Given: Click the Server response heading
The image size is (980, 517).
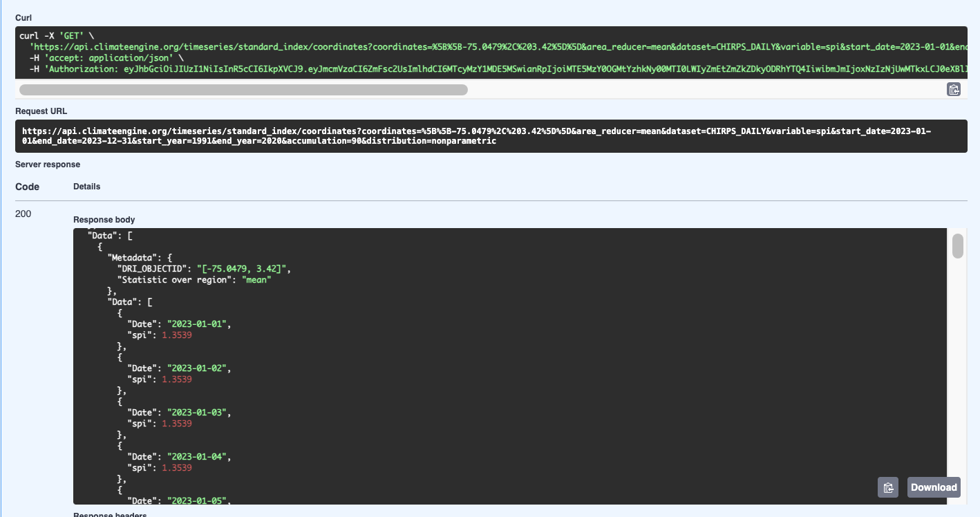Looking at the screenshot, I should 48,164.
